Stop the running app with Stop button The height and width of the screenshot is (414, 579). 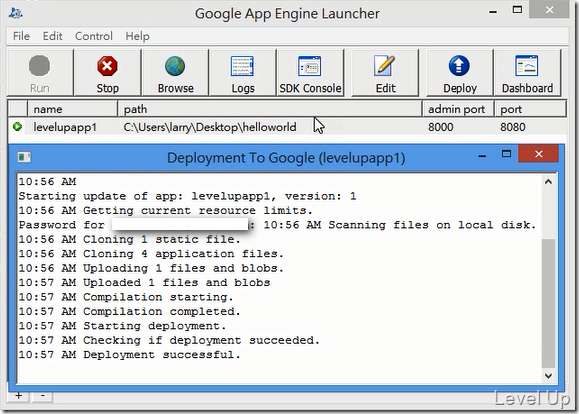(107, 73)
